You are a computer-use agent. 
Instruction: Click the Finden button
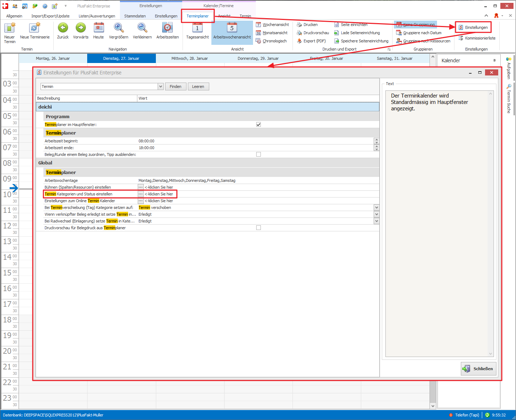point(175,86)
